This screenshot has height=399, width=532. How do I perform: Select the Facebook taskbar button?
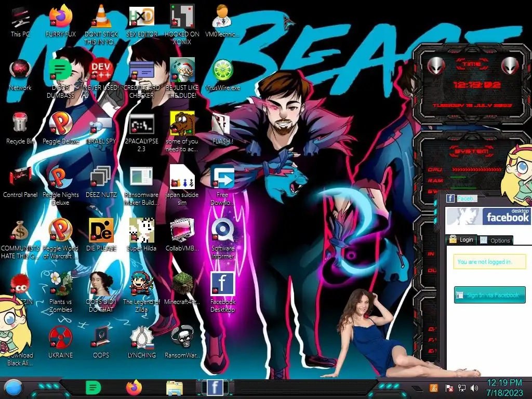[215, 388]
